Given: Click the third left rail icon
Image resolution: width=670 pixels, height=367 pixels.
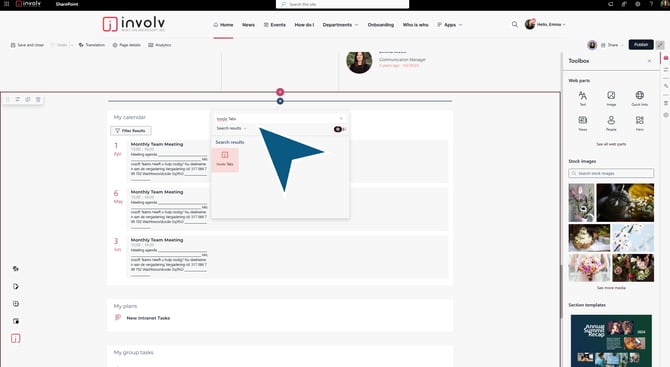Looking at the screenshot, I should point(16,304).
